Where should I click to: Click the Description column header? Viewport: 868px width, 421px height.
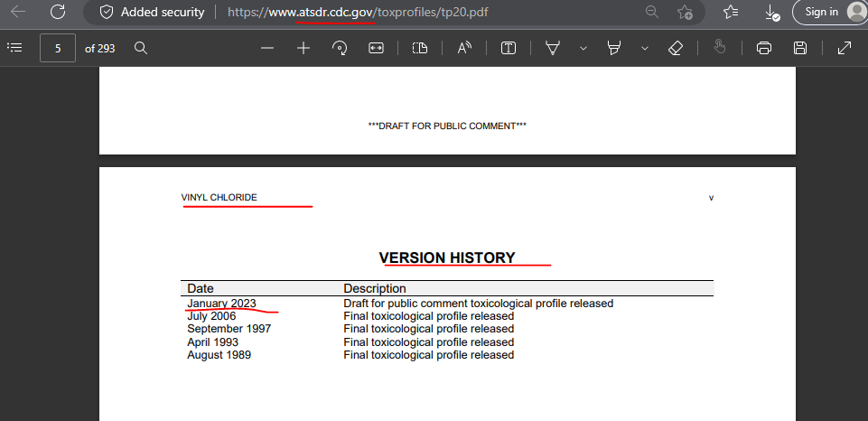375,288
